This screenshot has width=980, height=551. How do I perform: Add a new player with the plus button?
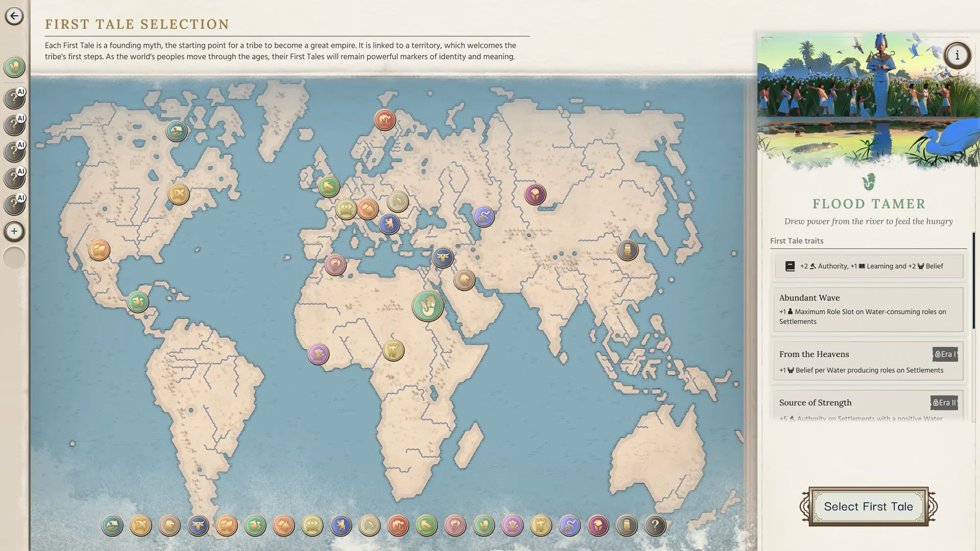pyautogui.click(x=14, y=231)
